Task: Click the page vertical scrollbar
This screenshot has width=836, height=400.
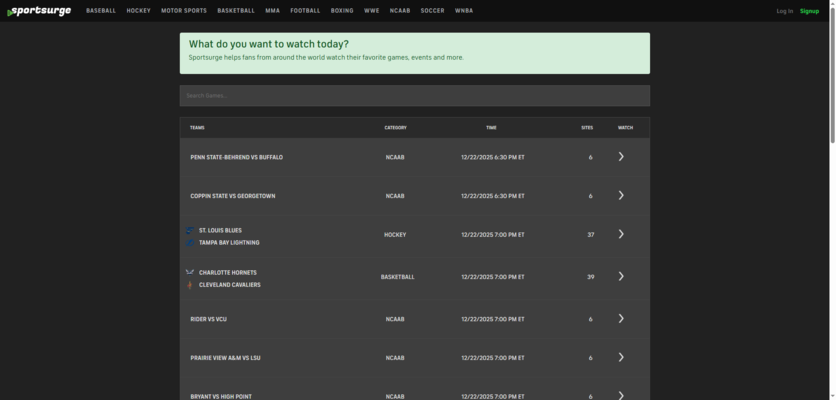Action: point(832,75)
